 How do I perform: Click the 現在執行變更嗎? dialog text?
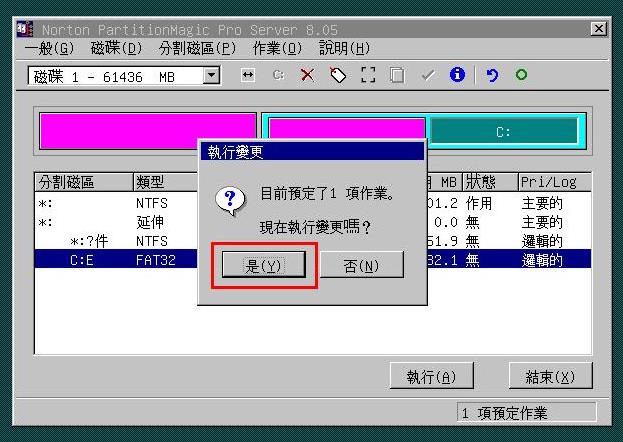coord(315,227)
